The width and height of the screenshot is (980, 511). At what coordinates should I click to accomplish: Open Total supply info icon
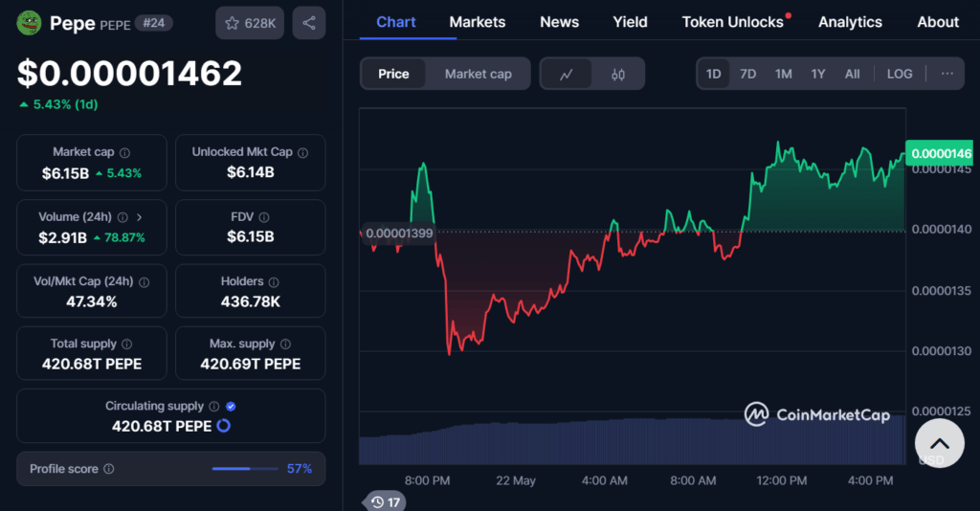pyautogui.click(x=127, y=344)
